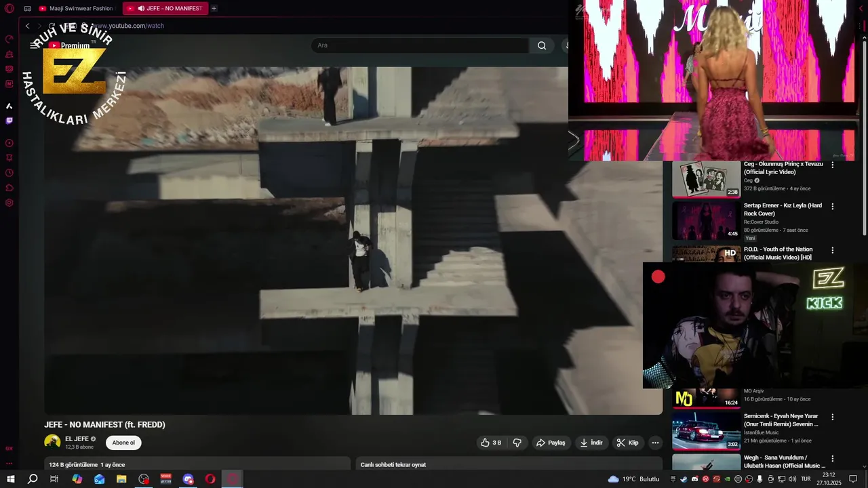Open the volume speaker tray icon
This screenshot has height=488, width=868.
coord(792,479)
